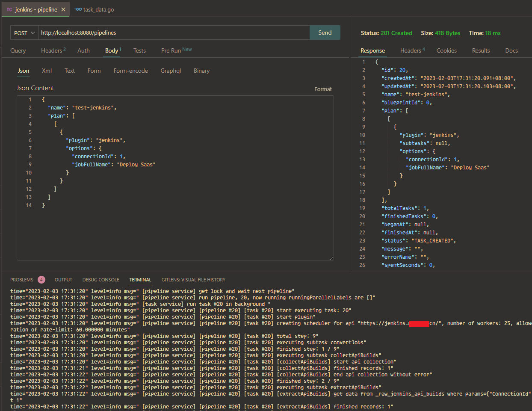Open the Docs tab
Image resolution: width=532 pixels, height=411 pixels.
click(x=511, y=50)
